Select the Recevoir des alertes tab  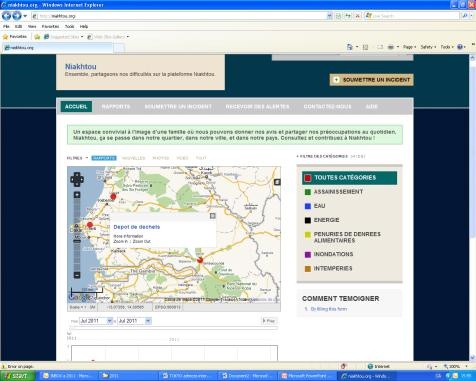click(257, 106)
